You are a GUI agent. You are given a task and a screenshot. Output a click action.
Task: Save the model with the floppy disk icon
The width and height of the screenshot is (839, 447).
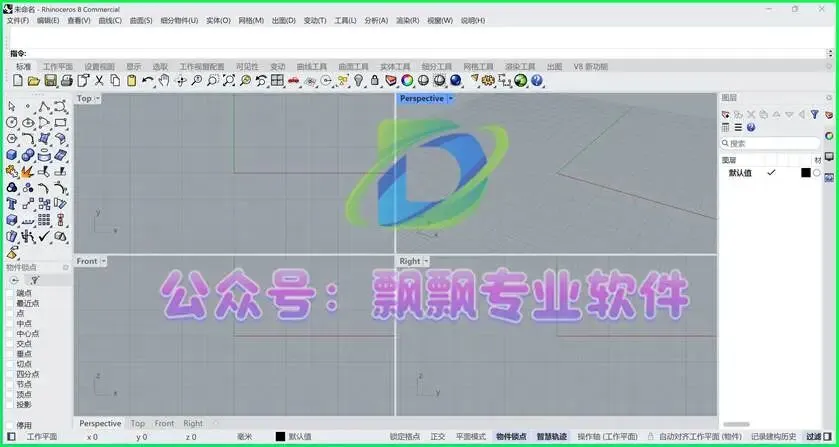(50, 81)
